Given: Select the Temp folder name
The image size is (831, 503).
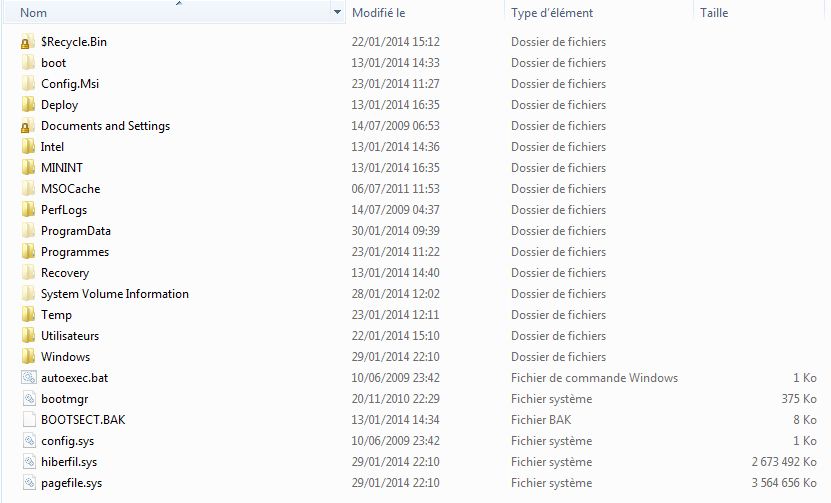Looking at the screenshot, I should point(56,315).
